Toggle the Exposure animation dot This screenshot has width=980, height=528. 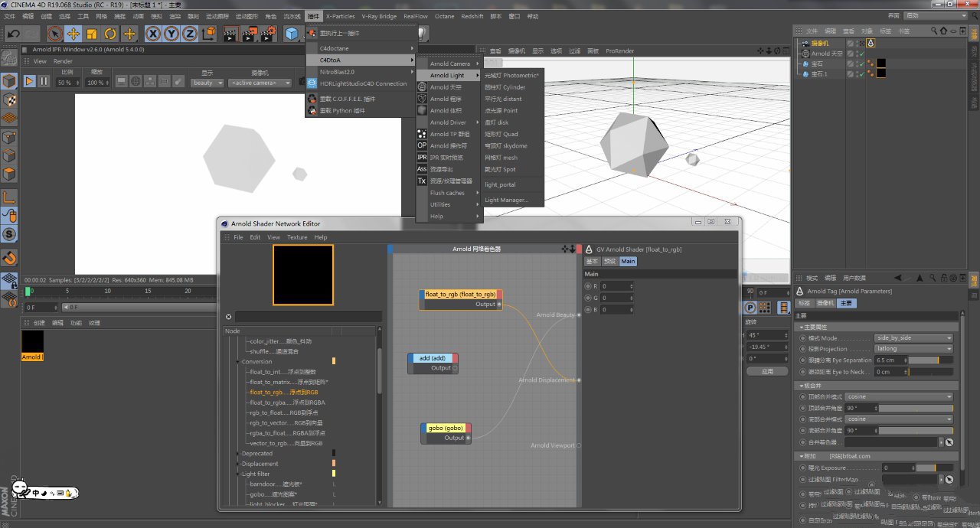click(802, 468)
